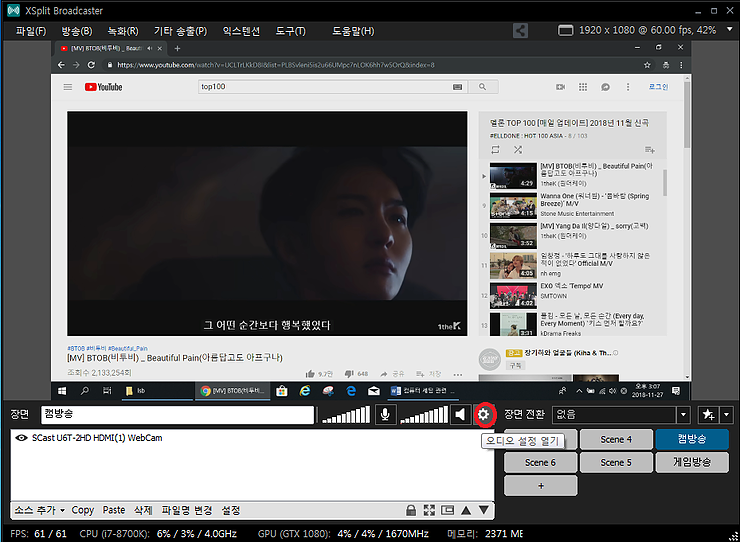Click Windows Start button in preview

point(62,391)
